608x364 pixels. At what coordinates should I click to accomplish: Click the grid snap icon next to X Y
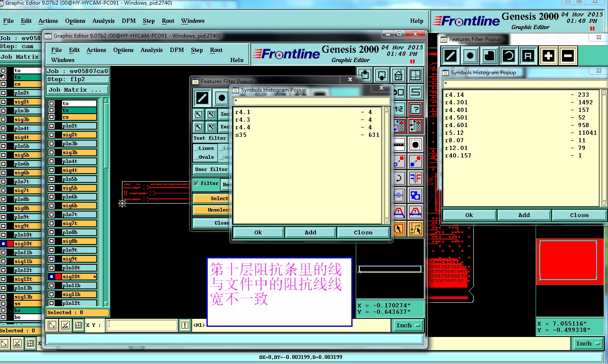[79, 325]
